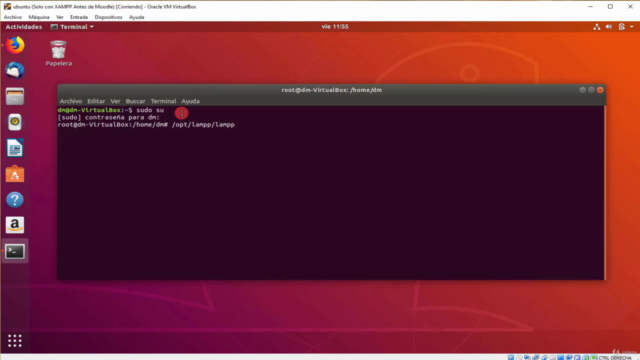This screenshot has height=360, width=640.
Task: Open Firefox from the Ubuntu dock
Action: coord(15,45)
